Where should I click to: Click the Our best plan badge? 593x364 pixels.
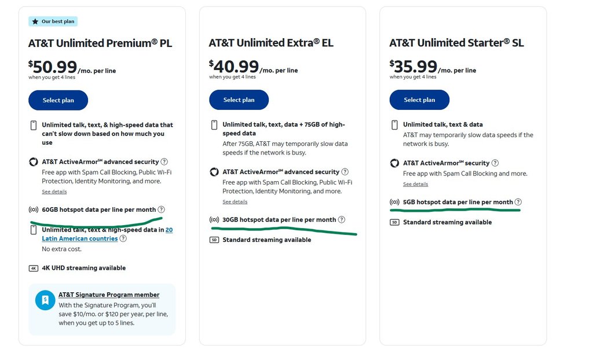53,21
